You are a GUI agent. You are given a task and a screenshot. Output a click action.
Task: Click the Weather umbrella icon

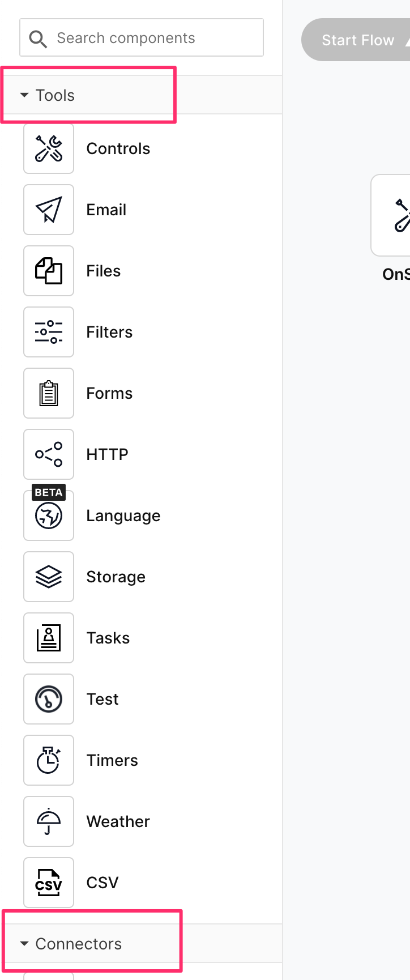(x=49, y=821)
